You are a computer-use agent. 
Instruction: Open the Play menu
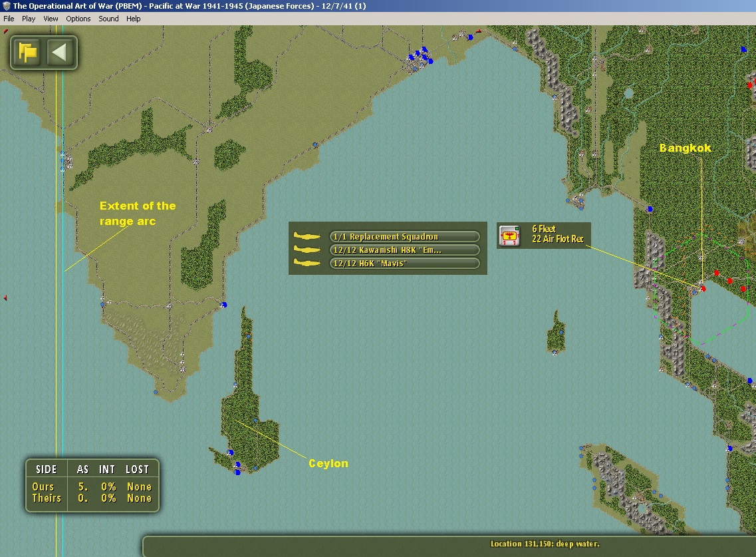[x=29, y=19]
